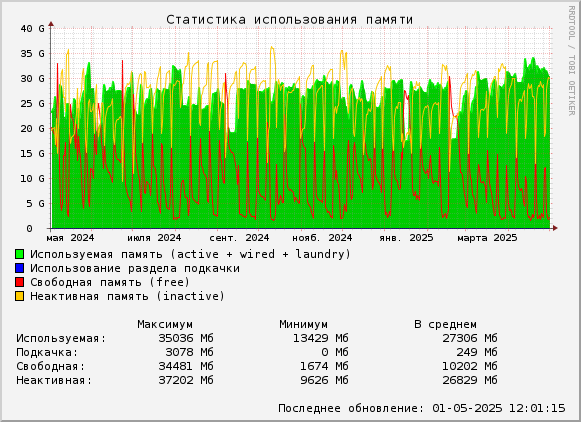Click the green used-memory legend swatch
Screen dimensions: 581x422
tap(20, 254)
